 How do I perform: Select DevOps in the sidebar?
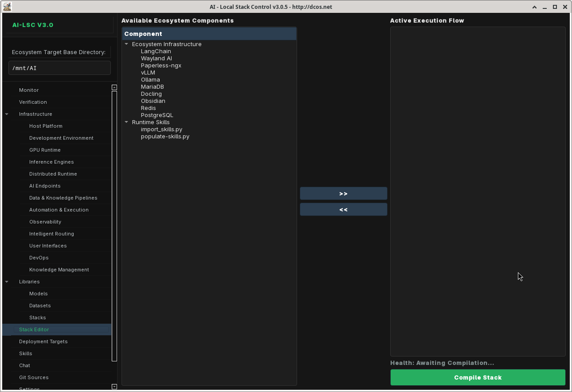[39, 258]
